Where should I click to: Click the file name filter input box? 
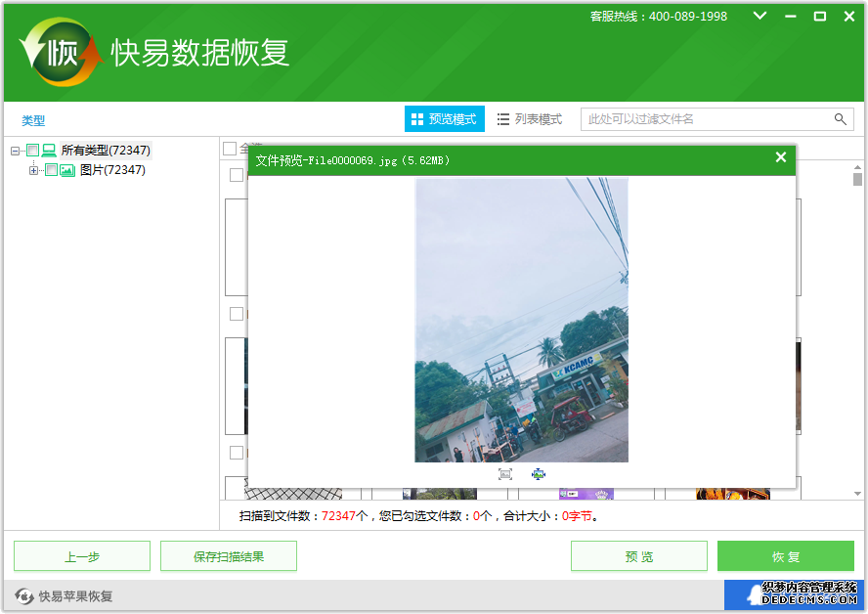[704, 119]
